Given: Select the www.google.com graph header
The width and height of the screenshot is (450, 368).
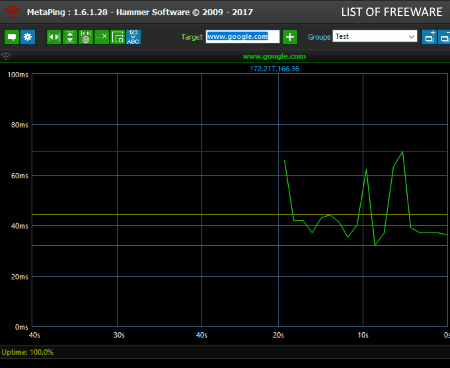Looking at the screenshot, I should 274,57.
